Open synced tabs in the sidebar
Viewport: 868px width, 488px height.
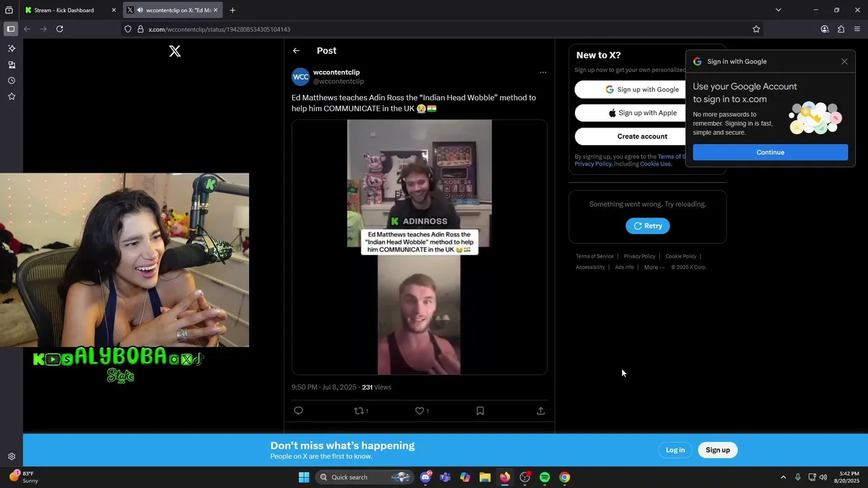(12, 65)
